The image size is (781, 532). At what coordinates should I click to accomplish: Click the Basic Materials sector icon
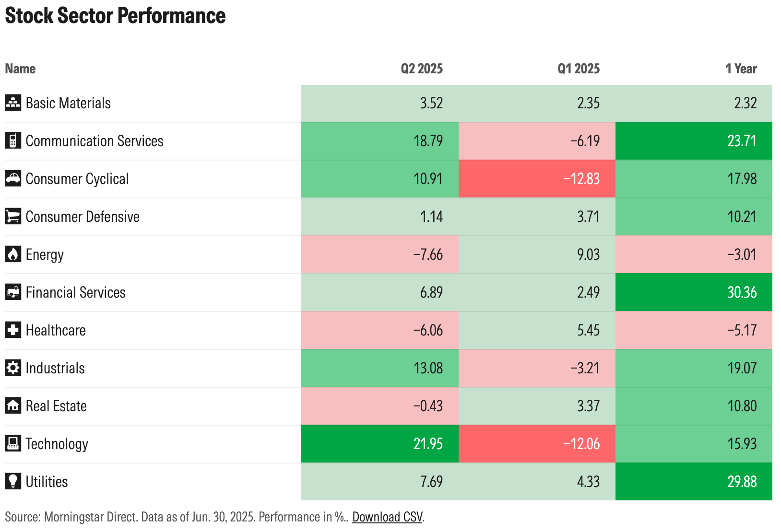pos(13,103)
